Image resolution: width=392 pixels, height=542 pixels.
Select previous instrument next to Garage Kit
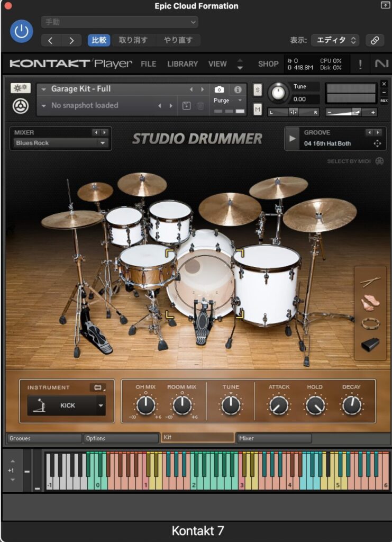(x=191, y=89)
